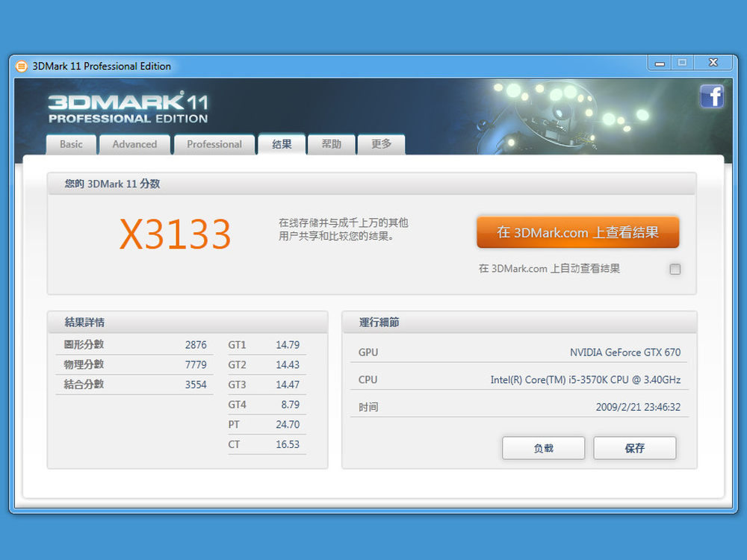Viewport: 747px width, 560px height.
Task: Click the GT3 value 14.47
Action: pos(288,385)
